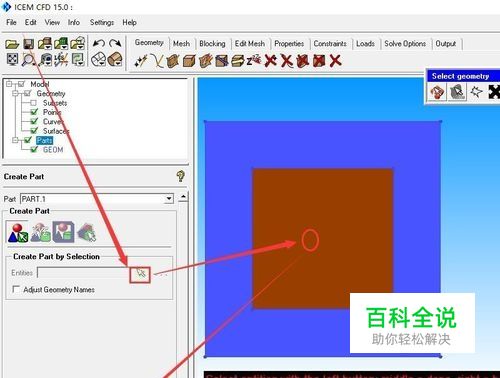Select the Delete Surface tool

tap(303, 61)
